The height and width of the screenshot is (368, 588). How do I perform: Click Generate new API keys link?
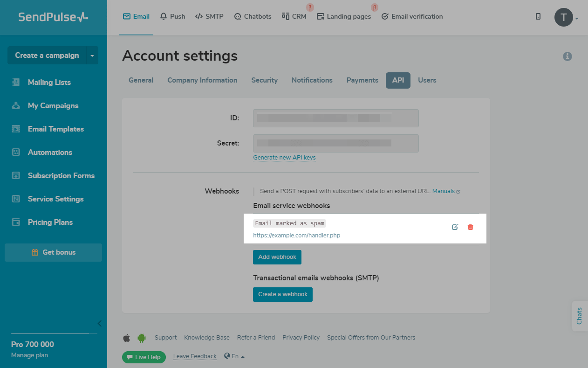284,158
